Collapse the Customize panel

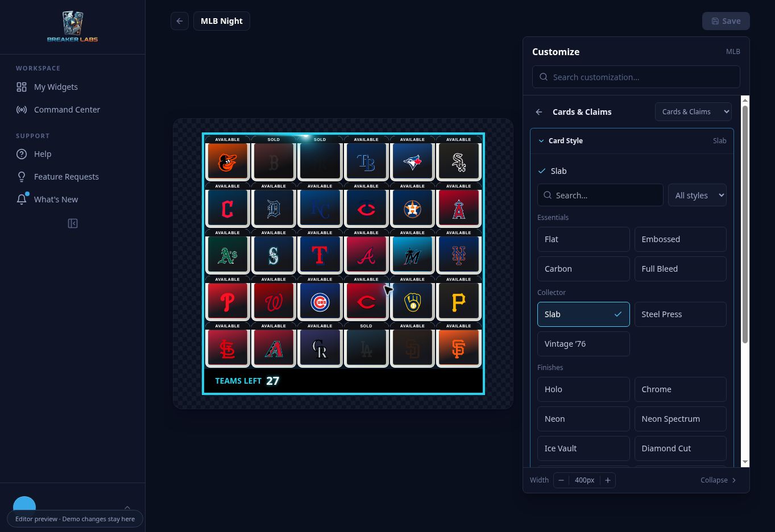pos(719,480)
